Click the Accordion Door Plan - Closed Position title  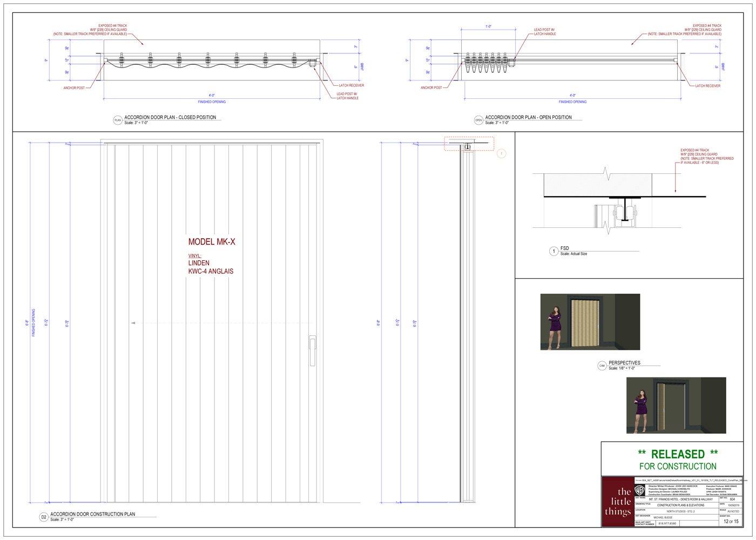click(170, 117)
